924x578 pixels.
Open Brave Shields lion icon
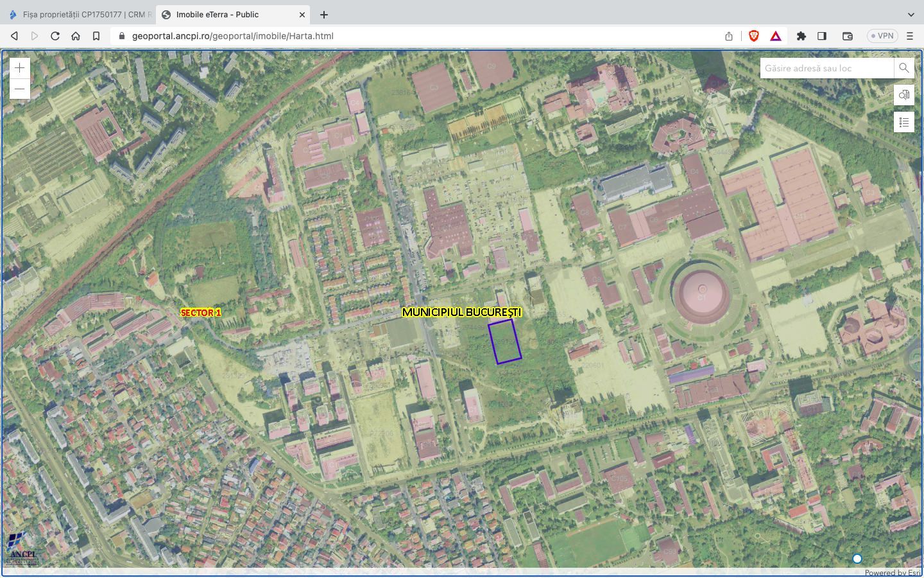point(754,36)
